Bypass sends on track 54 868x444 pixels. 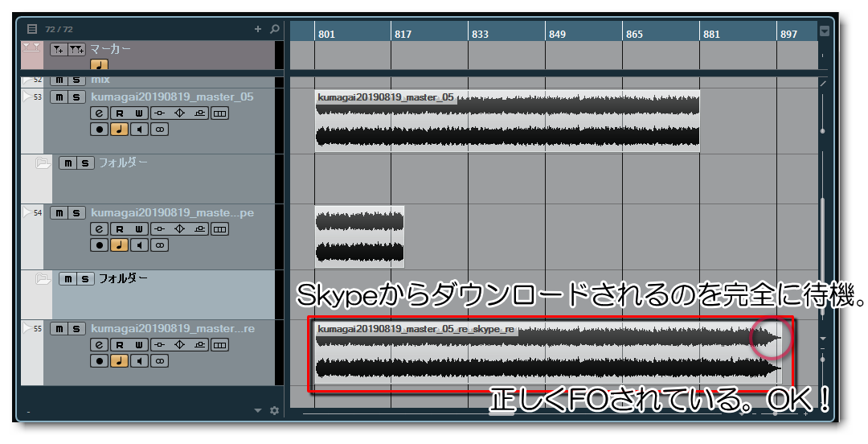pos(200,229)
